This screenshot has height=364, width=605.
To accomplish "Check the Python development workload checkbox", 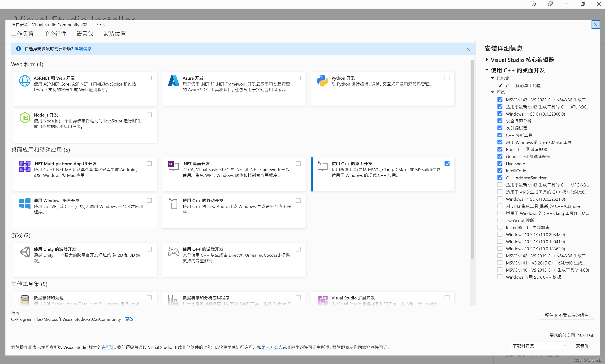I will point(447,78).
